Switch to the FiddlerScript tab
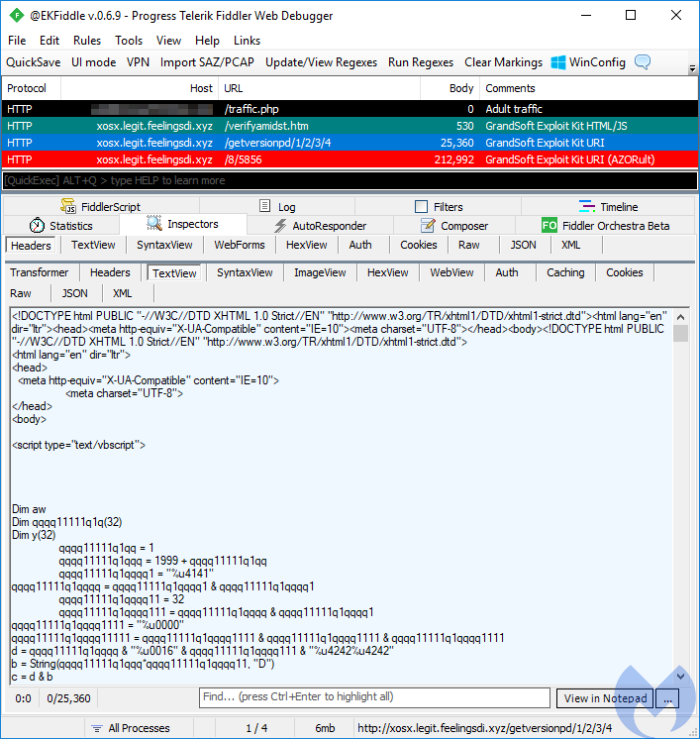700x739 pixels. click(x=101, y=206)
